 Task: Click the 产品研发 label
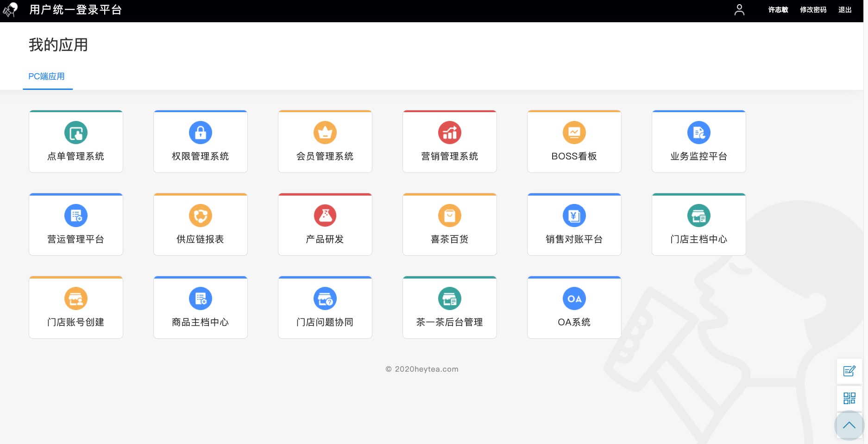(x=325, y=239)
